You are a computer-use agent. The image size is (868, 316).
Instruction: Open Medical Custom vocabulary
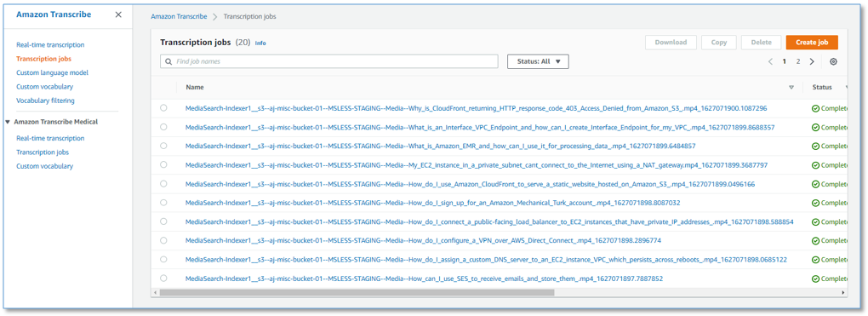click(44, 166)
